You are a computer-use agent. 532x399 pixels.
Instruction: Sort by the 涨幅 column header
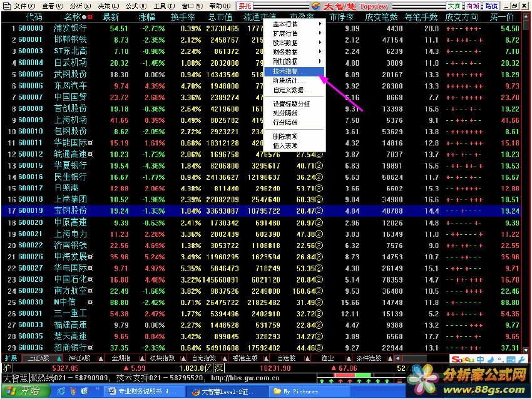pyautogui.click(x=147, y=17)
